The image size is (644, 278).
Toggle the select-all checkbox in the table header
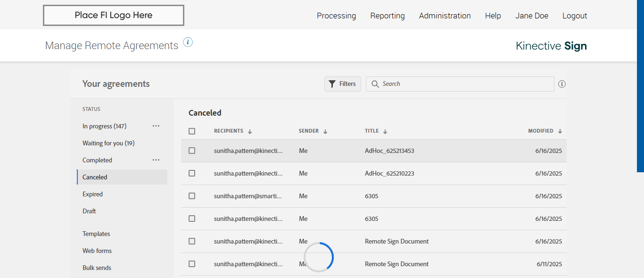192,131
